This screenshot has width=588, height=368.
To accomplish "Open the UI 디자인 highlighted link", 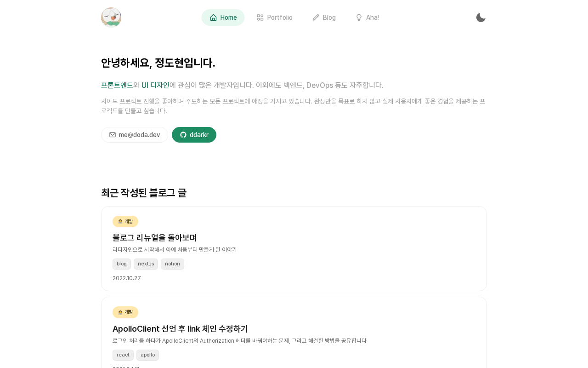I will point(155,85).
